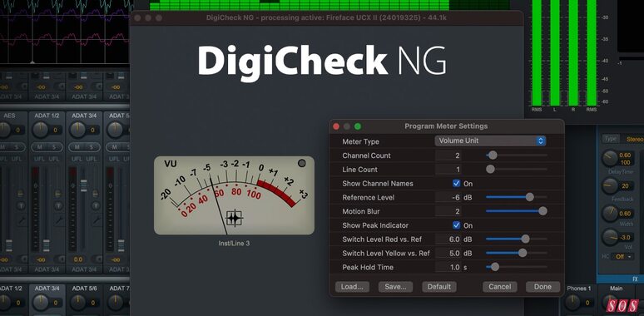The width and height of the screenshot is (644, 316).
Task: Open settings wrench on ADAT 1/2 strip
Action: (x=58, y=220)
